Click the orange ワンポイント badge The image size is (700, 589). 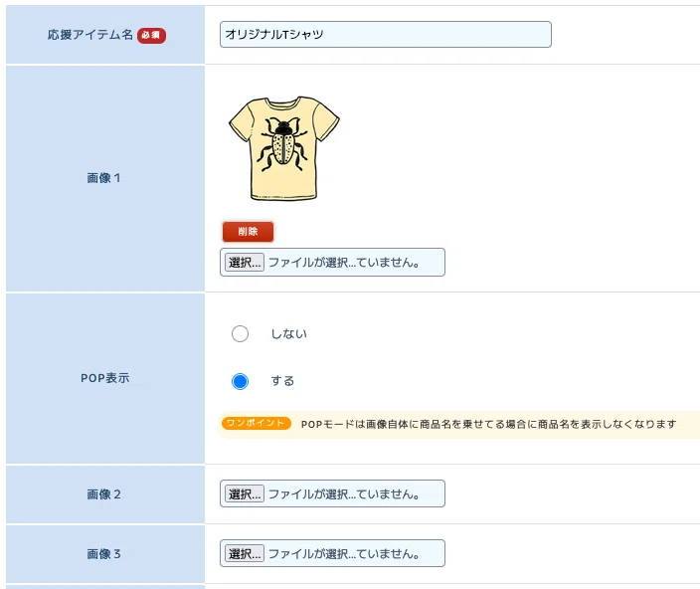click(257, 423)
